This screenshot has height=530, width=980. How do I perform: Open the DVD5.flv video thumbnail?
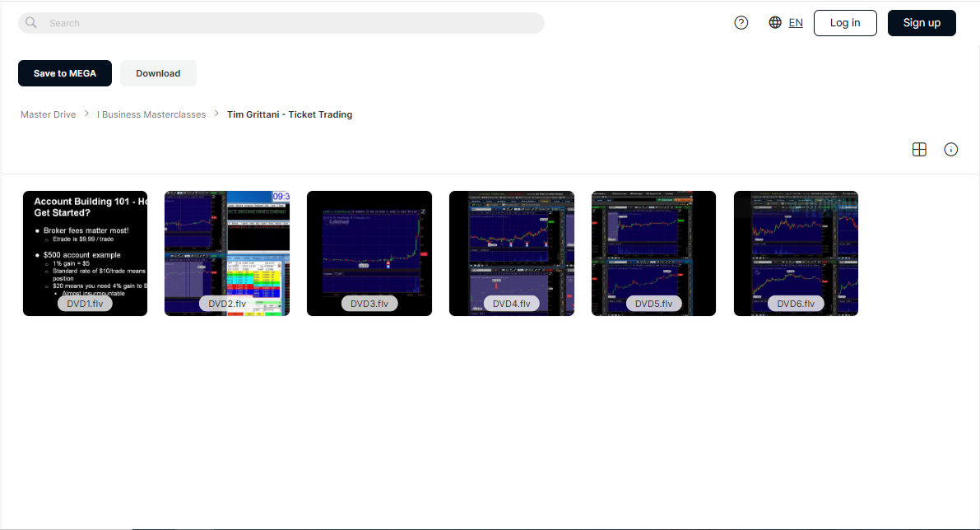point(654,253)
